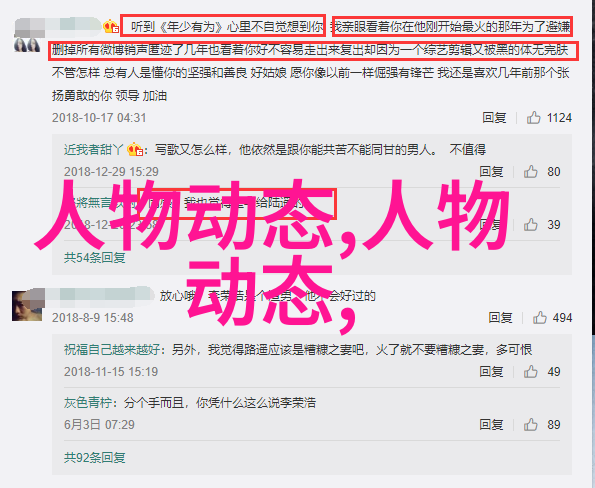Click thumbs-up on reply with 49 likes
The width and height of the screenshot is (595, 488).
click(531, 372)
